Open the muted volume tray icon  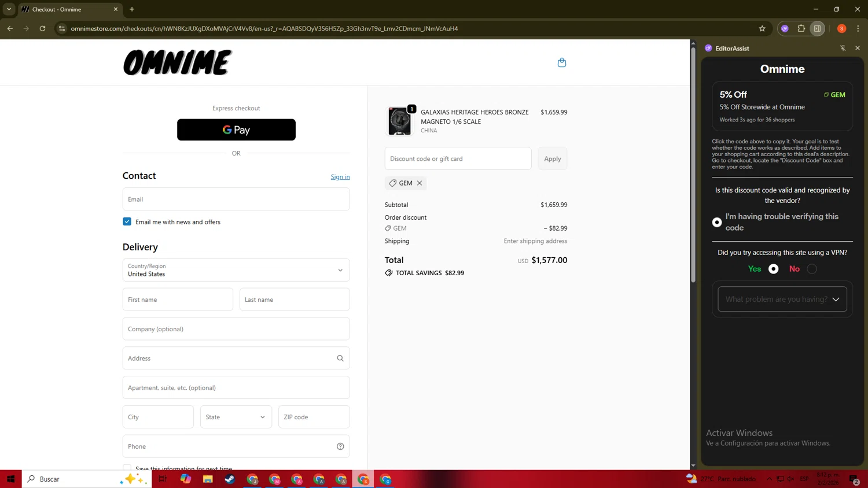[x=791, y=479]
